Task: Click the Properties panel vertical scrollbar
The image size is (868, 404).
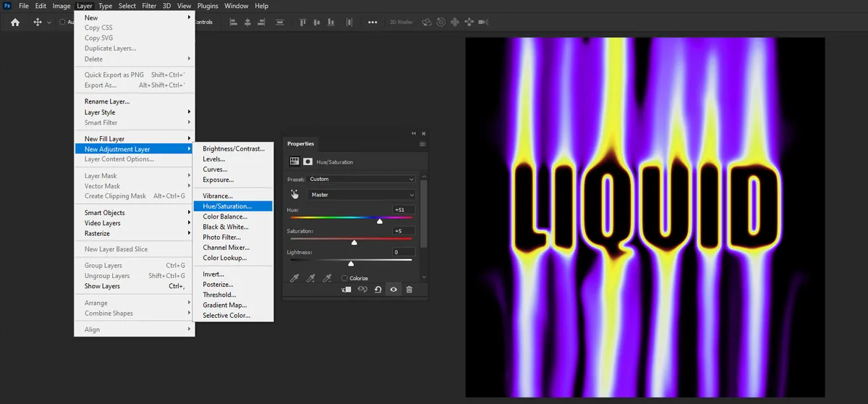Action: (x=424, y=214)
